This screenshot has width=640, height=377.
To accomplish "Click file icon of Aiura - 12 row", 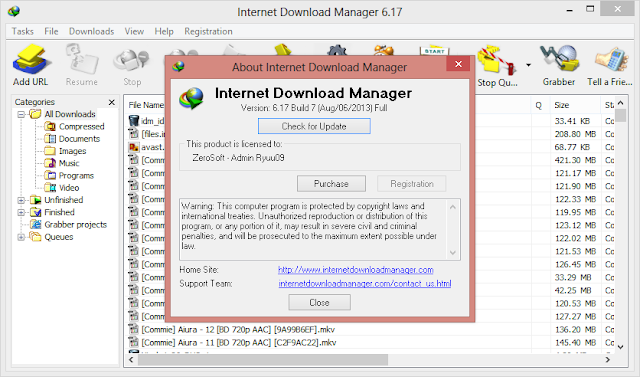I will [x=133, y=329].
